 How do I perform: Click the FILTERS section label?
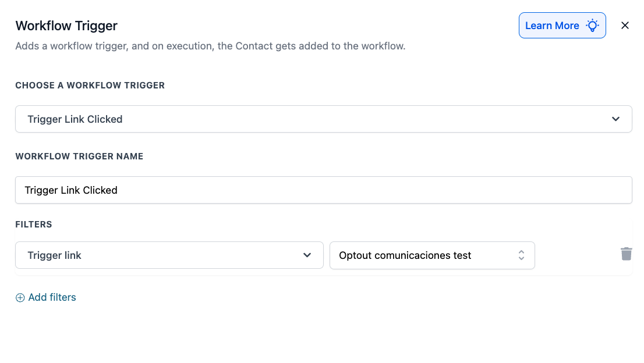[34, 225]
